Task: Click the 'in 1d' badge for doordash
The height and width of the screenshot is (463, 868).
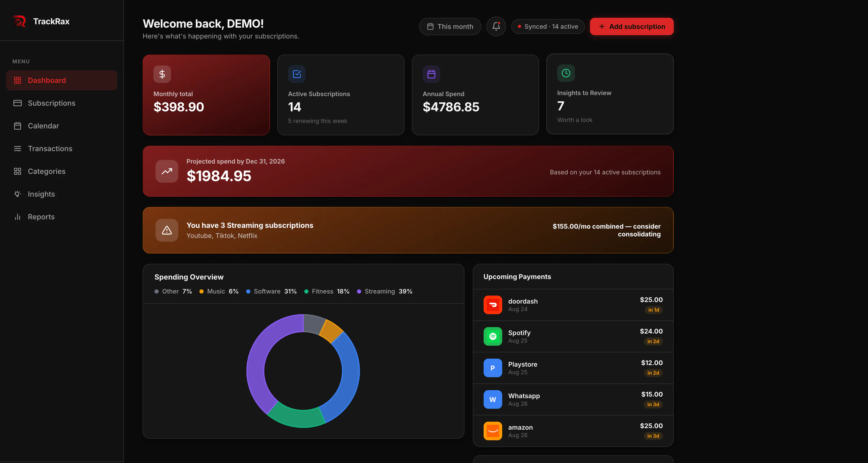Action: pyautogui.click(x=653, y=310)
